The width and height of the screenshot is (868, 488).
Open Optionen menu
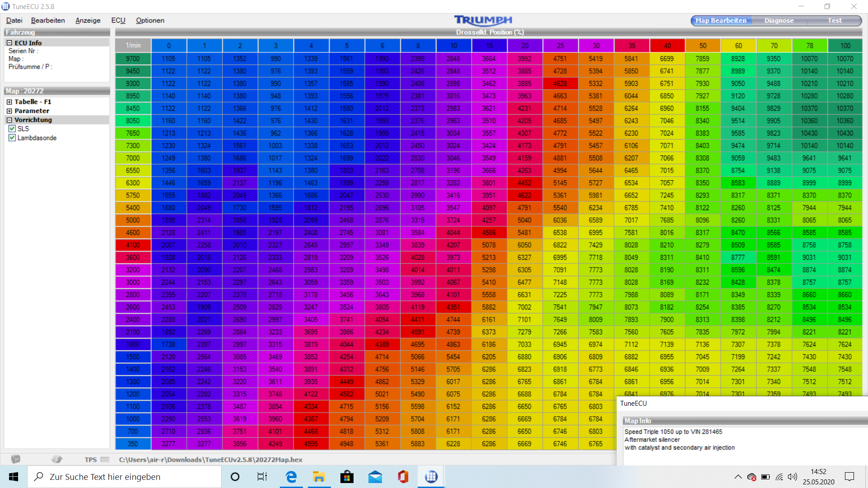150,20
